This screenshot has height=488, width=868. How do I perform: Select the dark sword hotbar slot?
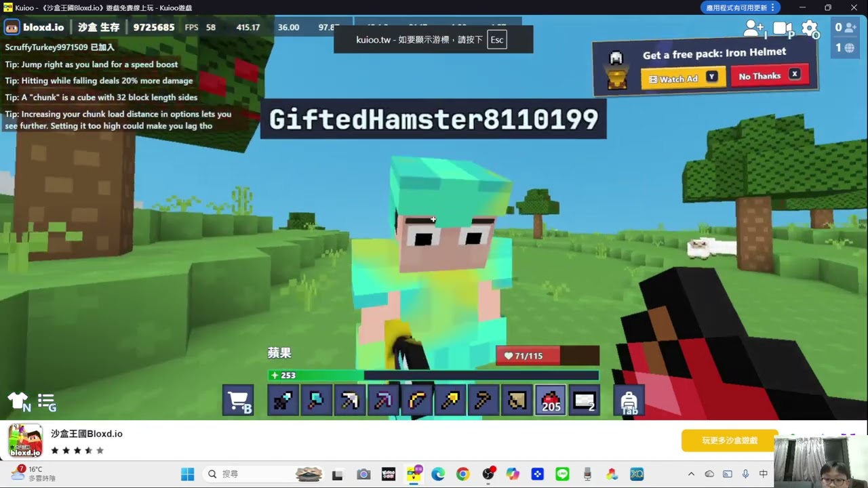point(283,401)
